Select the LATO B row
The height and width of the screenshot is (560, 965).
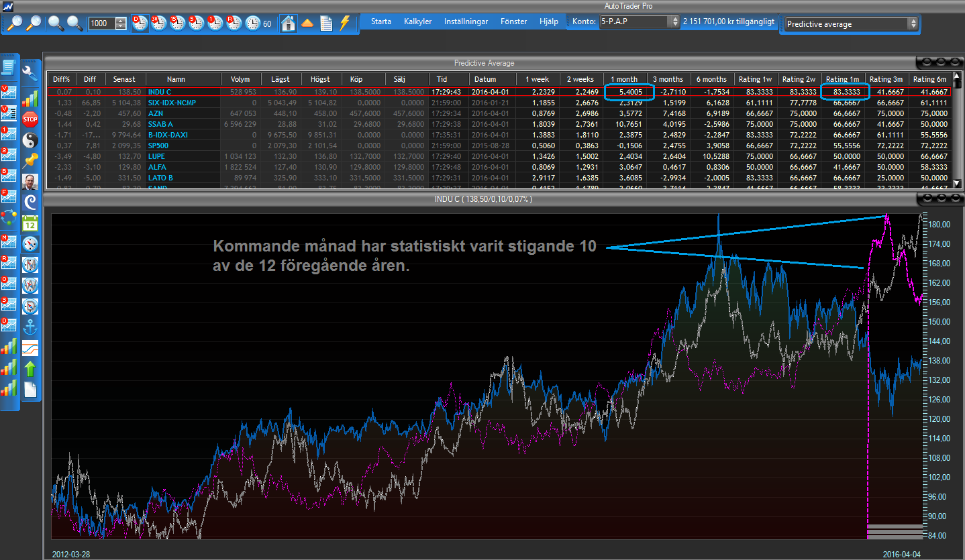click(499, 178)
